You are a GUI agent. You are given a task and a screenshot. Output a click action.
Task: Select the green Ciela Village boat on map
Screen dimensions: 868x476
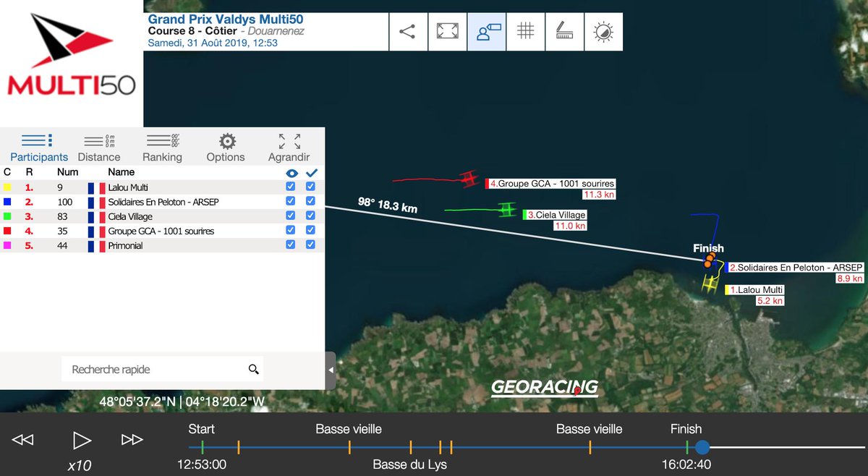pos(507,210)
